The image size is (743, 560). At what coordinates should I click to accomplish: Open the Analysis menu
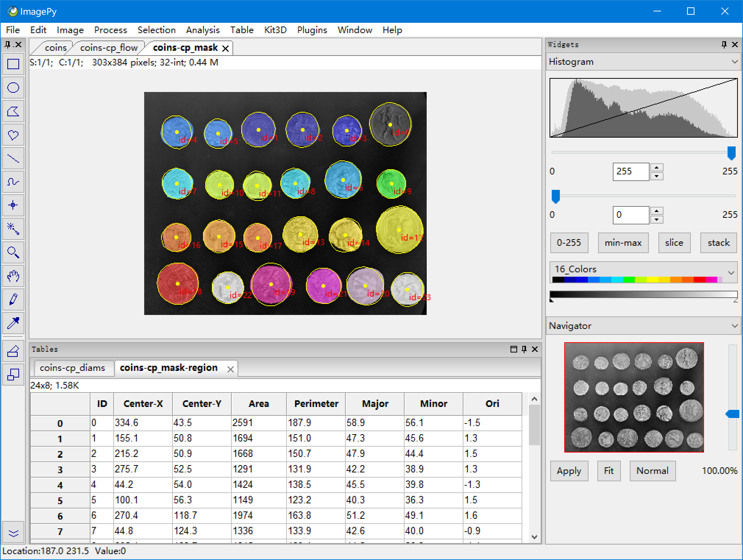click(203, 30)
